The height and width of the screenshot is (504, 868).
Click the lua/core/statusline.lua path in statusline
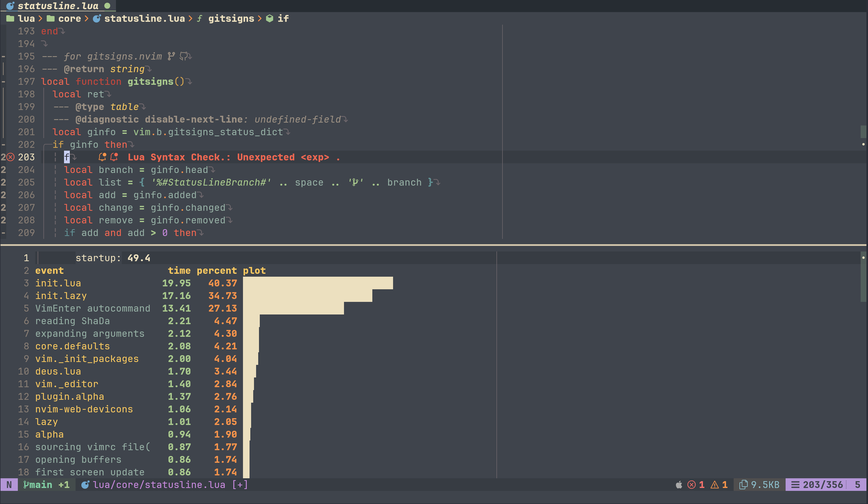(159, 485)
